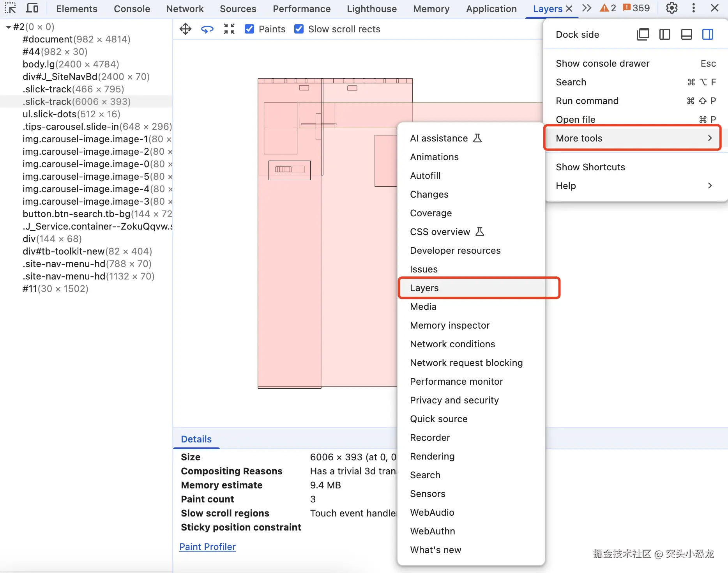The width and height of the screenshot is (728, 573).
Task: Open the Network tab
Action: click(185, 9)
